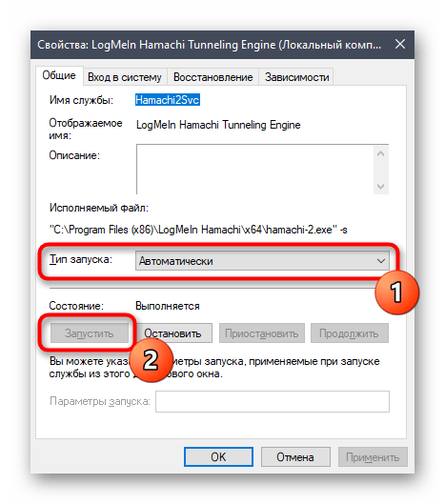Screen dimensions: 445x504
Task: Switch to the Восстановление tab
Action: [x=212, y=77]
